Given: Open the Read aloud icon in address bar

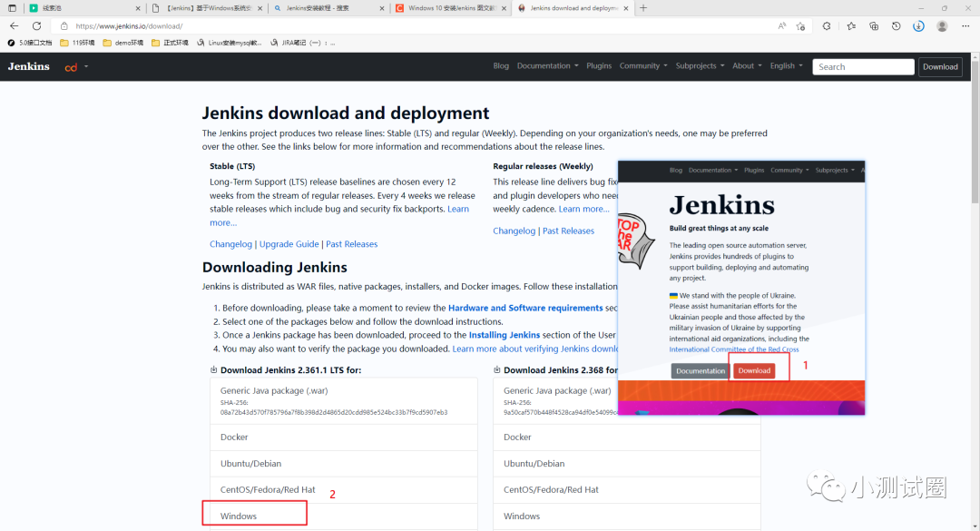Looking at the screenshot, I should (782, 26).
